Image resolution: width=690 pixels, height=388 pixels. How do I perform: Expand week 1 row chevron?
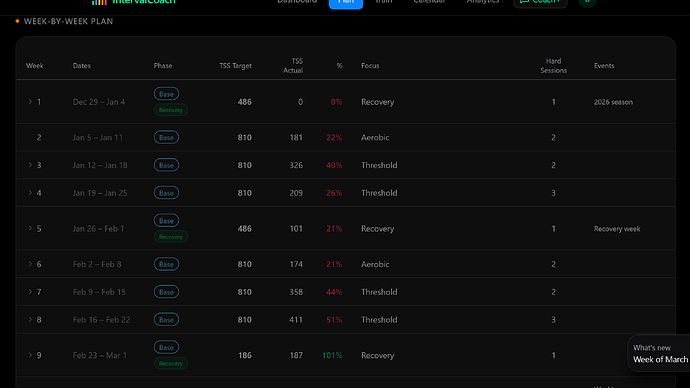[x=30, y=102]
